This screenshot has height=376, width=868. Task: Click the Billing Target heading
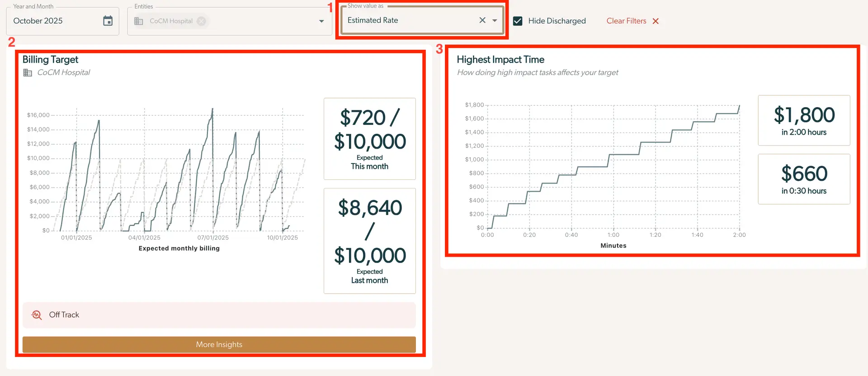(50, 60)
